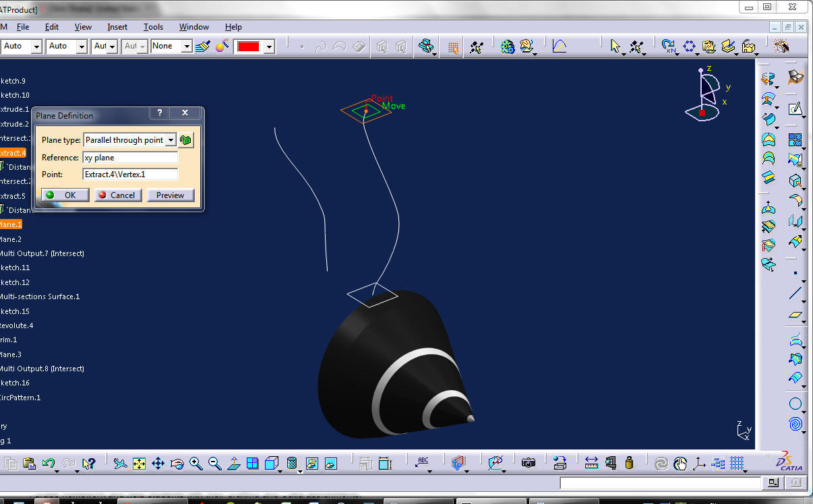Viewport: 813px width, 504px height.
Task: Select Extract.5 in the tree
Action: click(13, 196)
